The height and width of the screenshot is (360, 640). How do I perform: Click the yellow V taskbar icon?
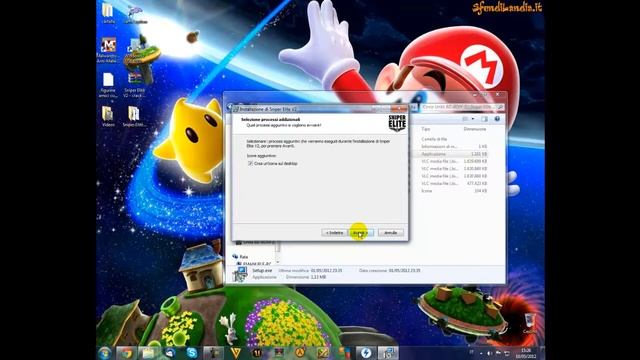click(x=235, y=353)
